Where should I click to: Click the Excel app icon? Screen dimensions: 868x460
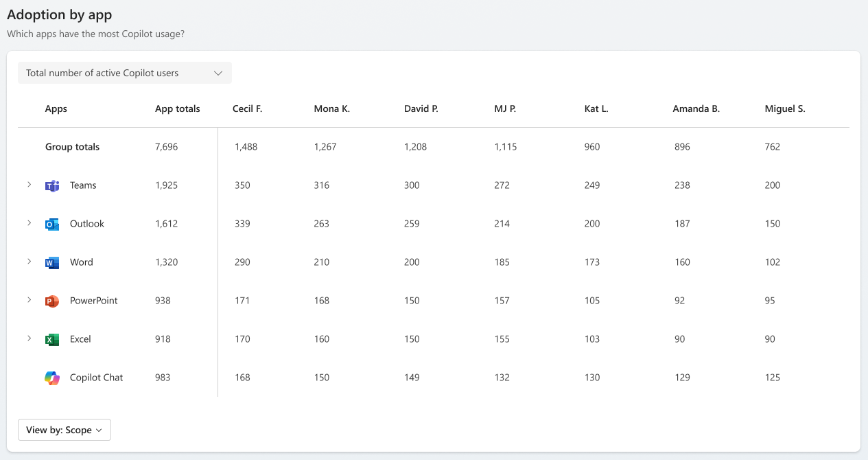tap(52, 339)
